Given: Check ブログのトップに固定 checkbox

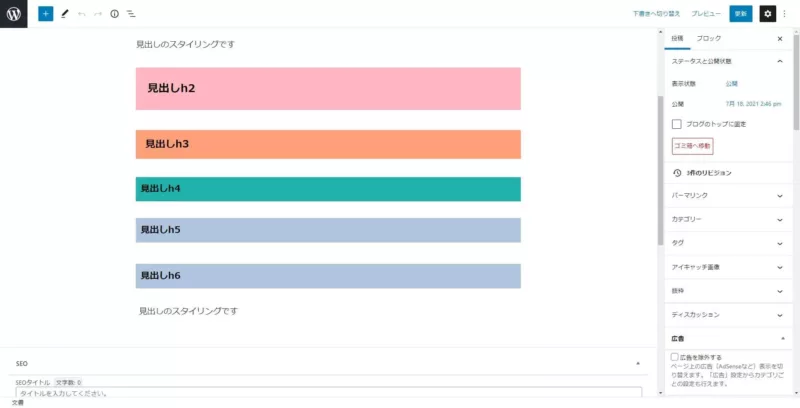Looking at the screenshot, I should pyautogui.click(x=677, y=124).
